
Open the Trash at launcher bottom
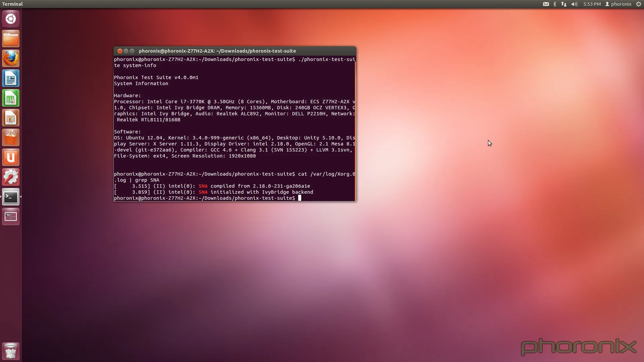[11, 351]
